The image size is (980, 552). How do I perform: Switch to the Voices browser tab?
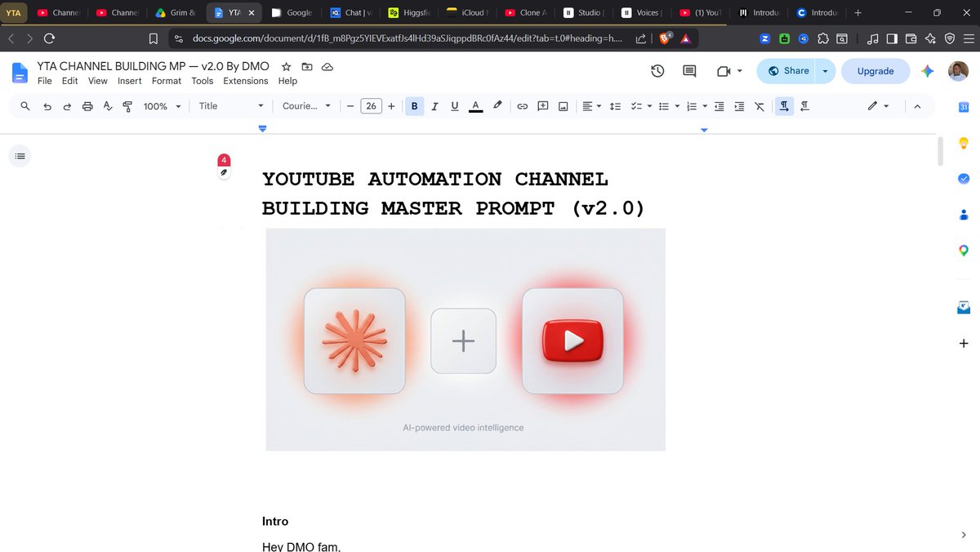pyautogui.click(x=641, y=13)
